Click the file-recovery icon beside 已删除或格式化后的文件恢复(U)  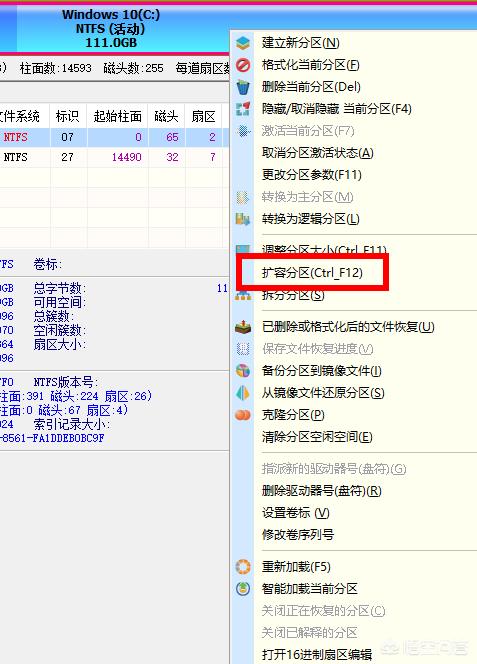pos(243,327)
